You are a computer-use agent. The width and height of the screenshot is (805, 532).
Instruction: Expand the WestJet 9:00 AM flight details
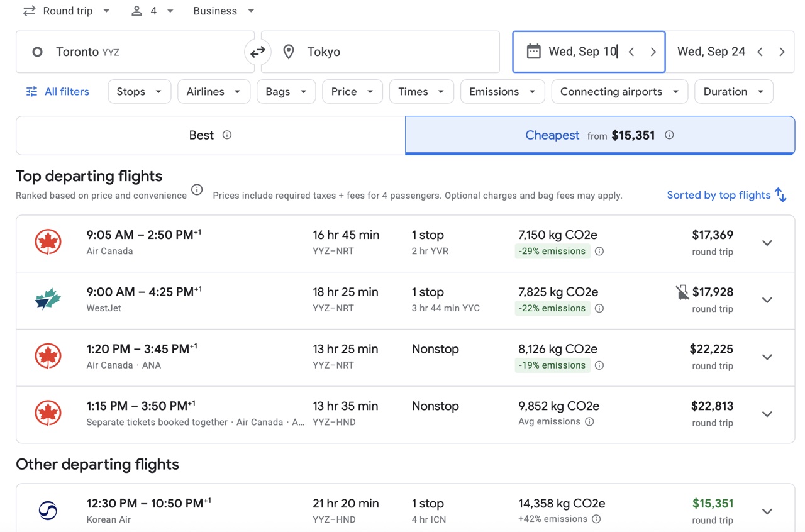[767, 300]
